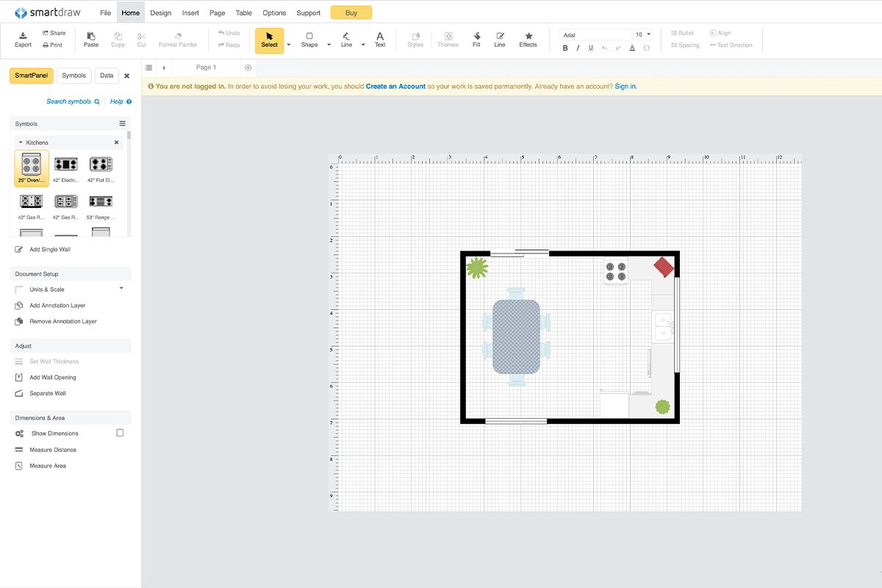Expand Units & Scale options
Viewport: 882px width, 588px height.
tap(122, 289)
